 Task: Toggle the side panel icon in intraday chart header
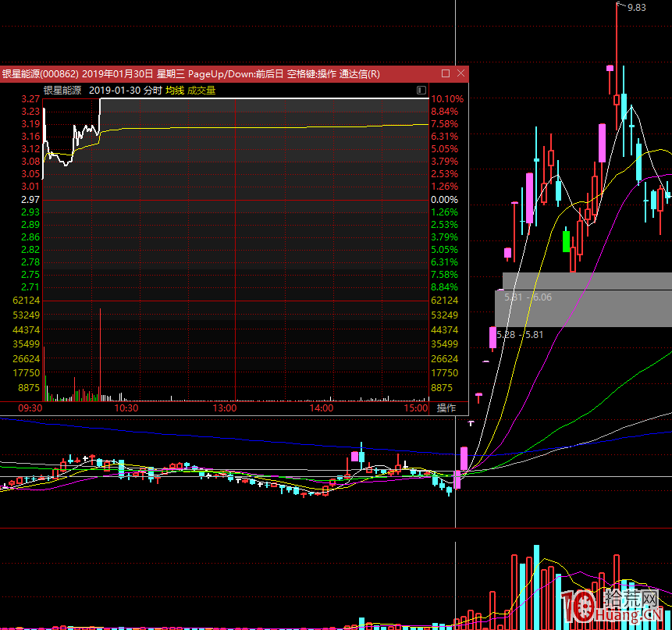tap(421, 90)
